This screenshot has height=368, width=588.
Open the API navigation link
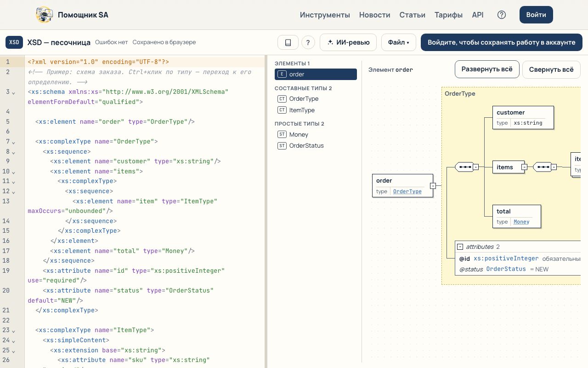tap(478, 15)
